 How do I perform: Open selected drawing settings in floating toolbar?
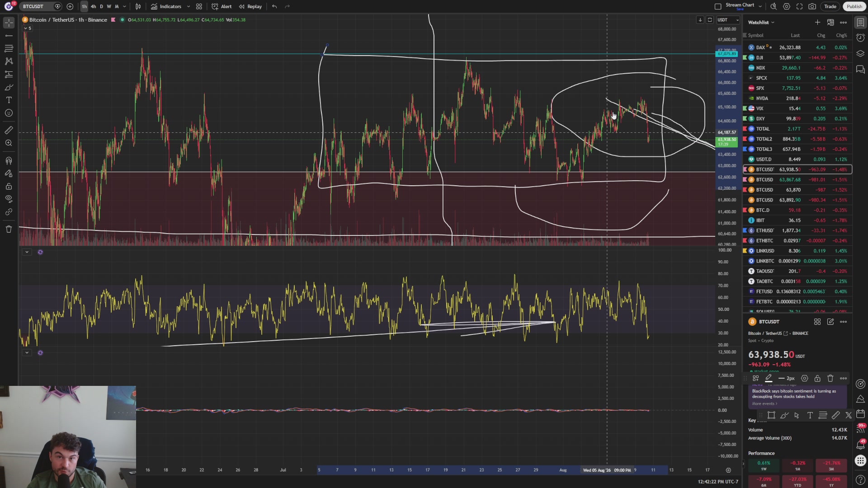click(x=804, y=379)
